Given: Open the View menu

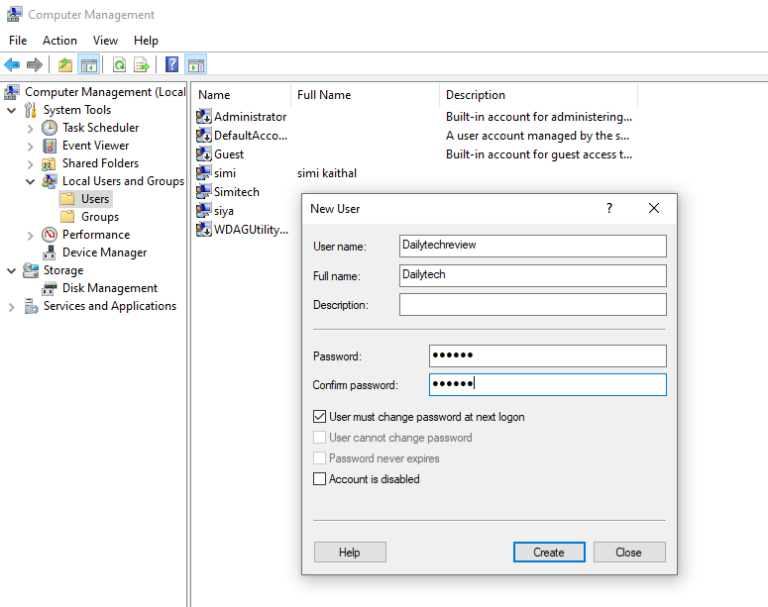Looking at the screenshot, I should pyautogui.click(x=105, y=41).
